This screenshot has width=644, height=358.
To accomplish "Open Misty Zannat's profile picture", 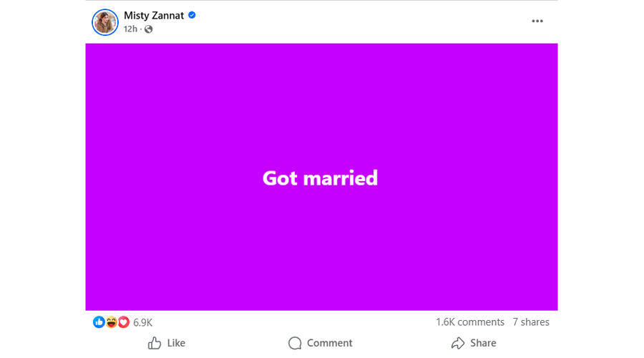I will coord(104,22).
